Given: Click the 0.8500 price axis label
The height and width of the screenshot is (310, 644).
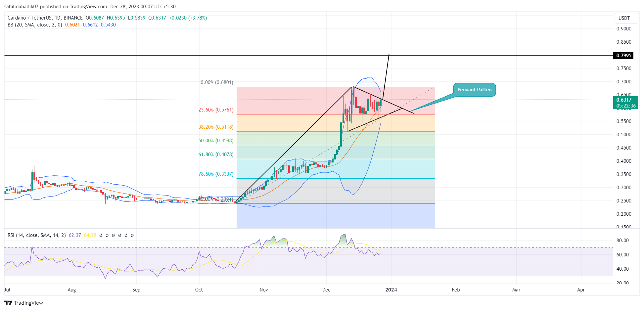Looking at the screenshot, I should pyautogui.click(x=624, y=42).
